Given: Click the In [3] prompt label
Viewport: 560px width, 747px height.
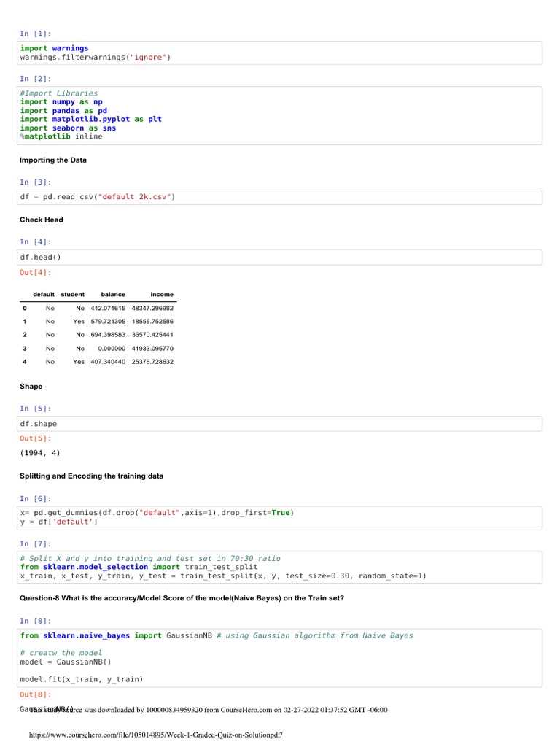Looking at the screenshot, I should [x=35, y=182].
